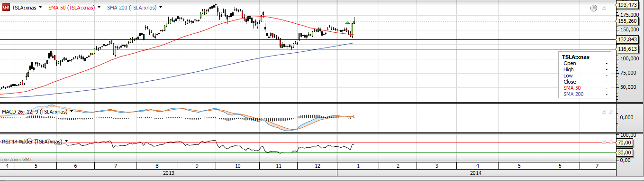
Task: Click the Low row in legend box
Action: [x=585, y=76]
